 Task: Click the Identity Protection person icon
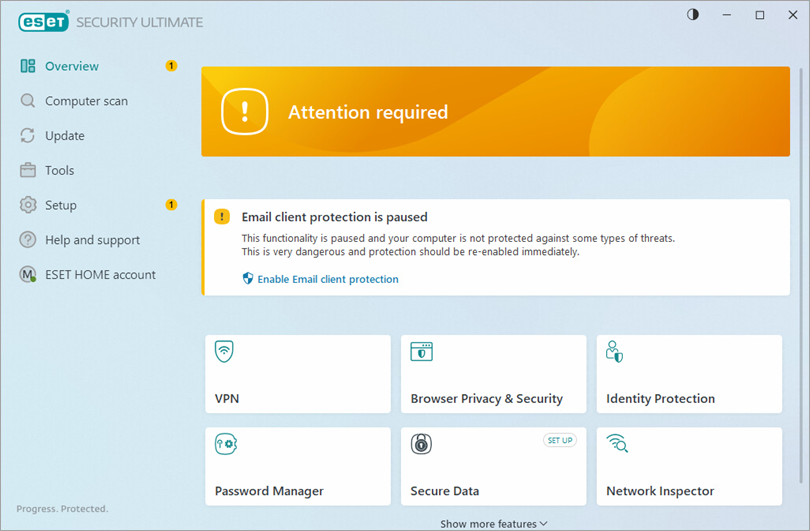coord(614,351)
